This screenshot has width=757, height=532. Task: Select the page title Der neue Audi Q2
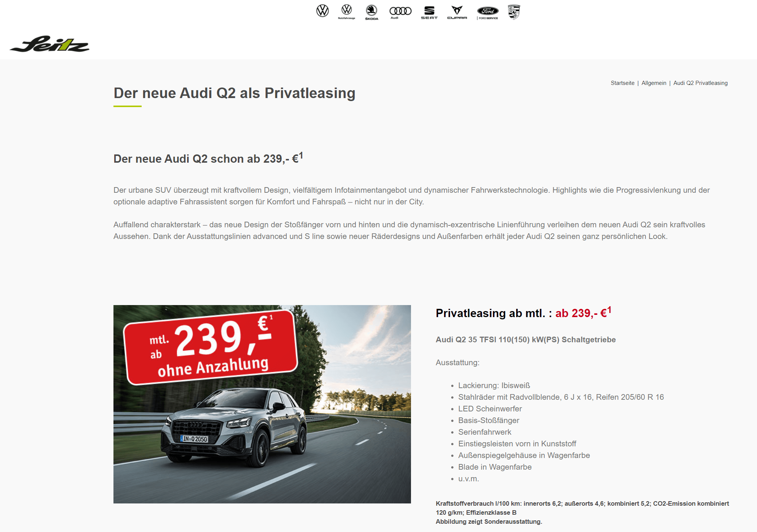[x=234, y=93]
